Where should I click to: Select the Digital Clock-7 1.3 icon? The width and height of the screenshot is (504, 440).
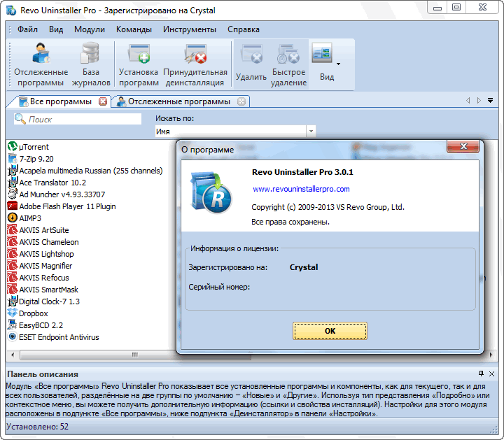pyautogui.click(x=12, y=301)
